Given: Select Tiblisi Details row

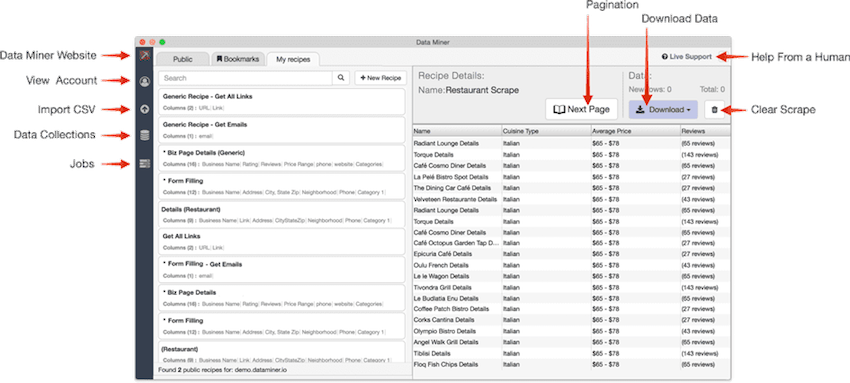Looking at the screenshot, I should [x=571, y=354].
